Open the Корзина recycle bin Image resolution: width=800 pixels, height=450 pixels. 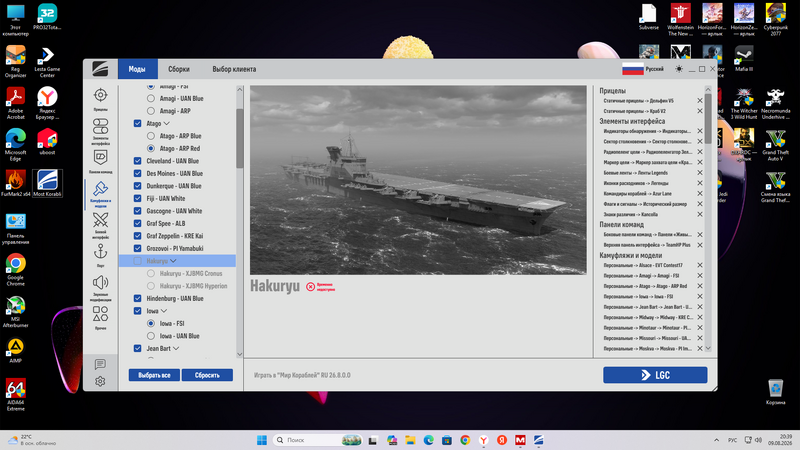tap(776, 392)
